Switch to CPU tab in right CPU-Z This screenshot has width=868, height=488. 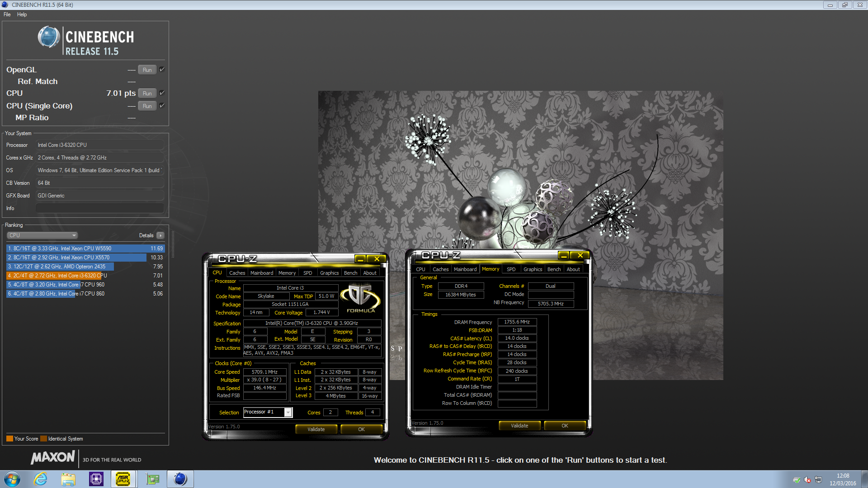420,269
